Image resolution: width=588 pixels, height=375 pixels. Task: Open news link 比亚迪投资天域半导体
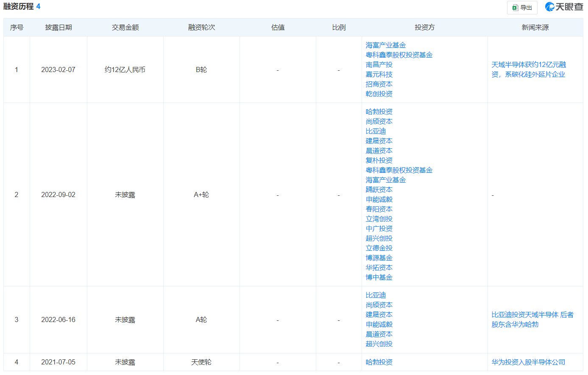(532, 319)
